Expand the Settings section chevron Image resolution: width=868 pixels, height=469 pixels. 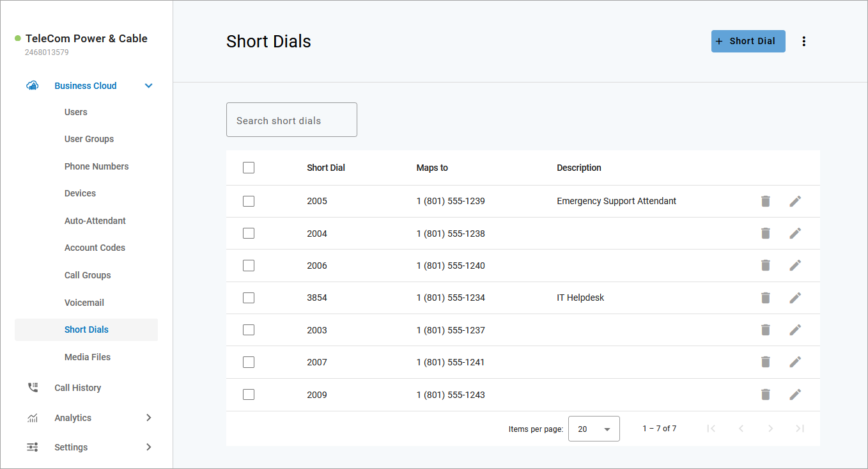(x=149, y=447)
